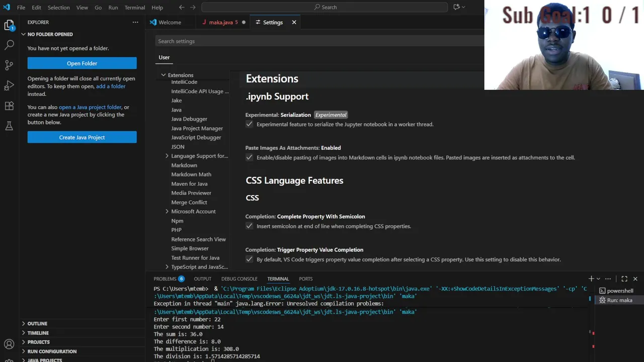Viewport: 644px width, 362px height.
Task: Toggle Trigger Property Value Completion checkbox
Action: (x=249, y=259)
